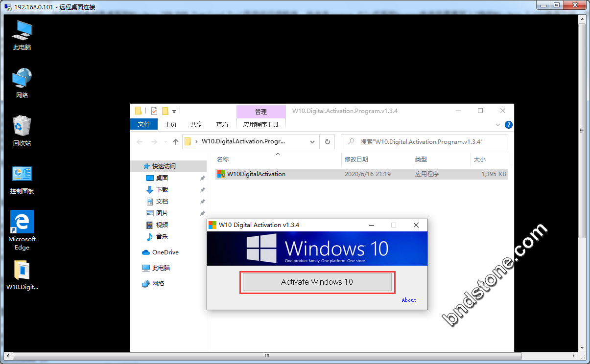Go up one folder level arrow

click(176, 142)
